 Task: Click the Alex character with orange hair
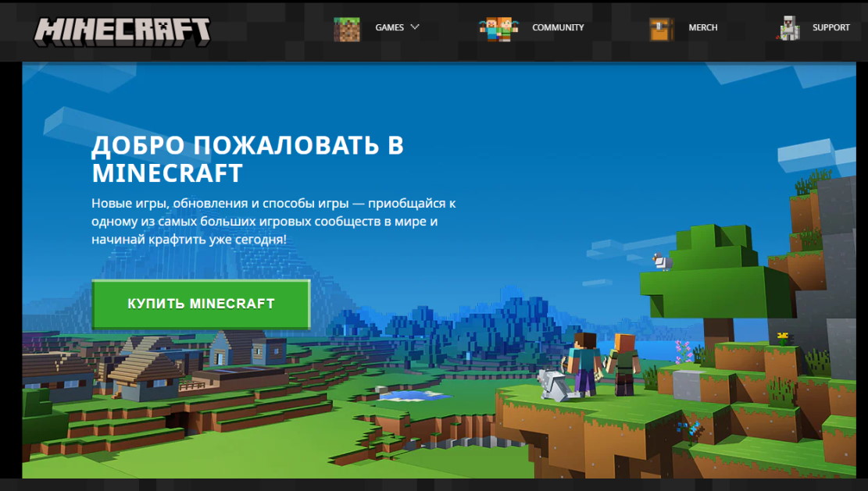624,363
